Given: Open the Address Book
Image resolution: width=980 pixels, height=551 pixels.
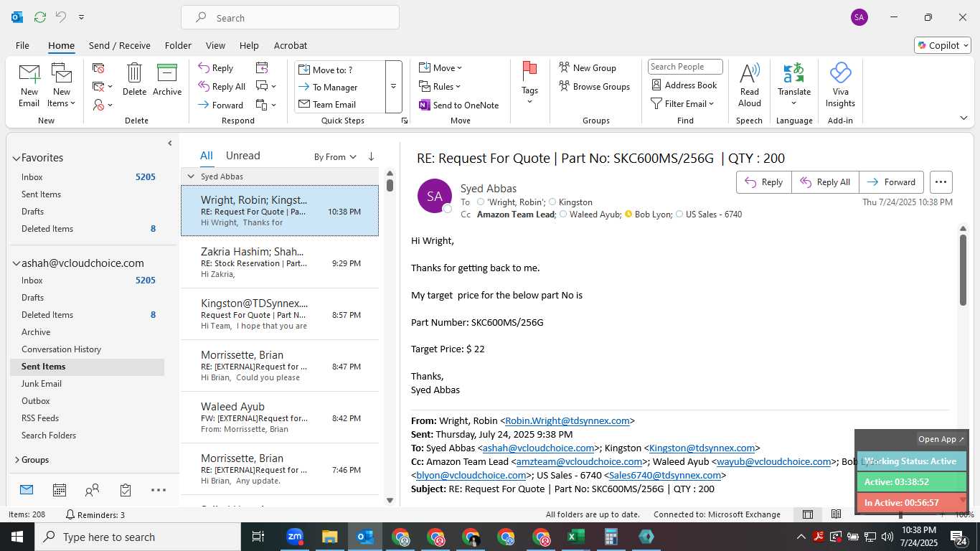Looking at the screenshot, I should (x=684, y=85).
